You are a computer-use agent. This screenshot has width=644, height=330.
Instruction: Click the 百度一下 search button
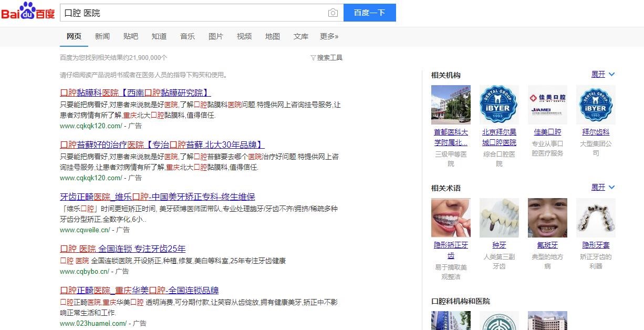click(370, 12)
